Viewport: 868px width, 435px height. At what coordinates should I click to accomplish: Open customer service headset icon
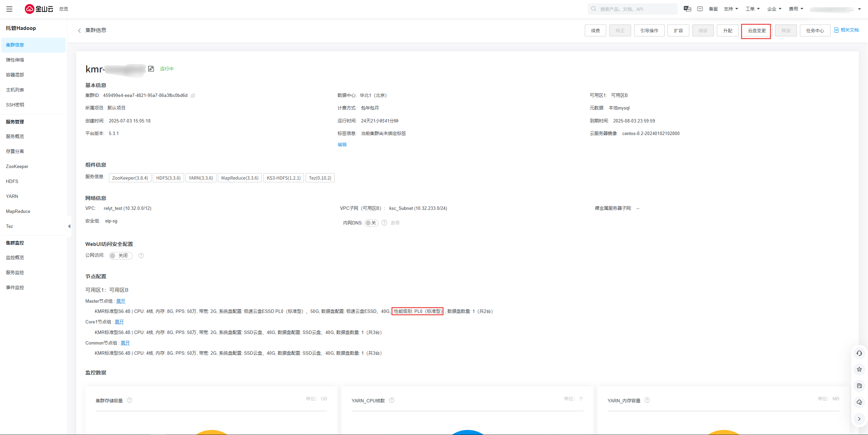[859, 353]
